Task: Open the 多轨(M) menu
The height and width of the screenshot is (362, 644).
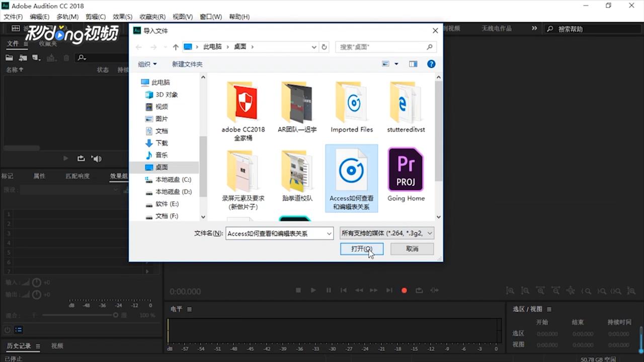Action: 67,17
